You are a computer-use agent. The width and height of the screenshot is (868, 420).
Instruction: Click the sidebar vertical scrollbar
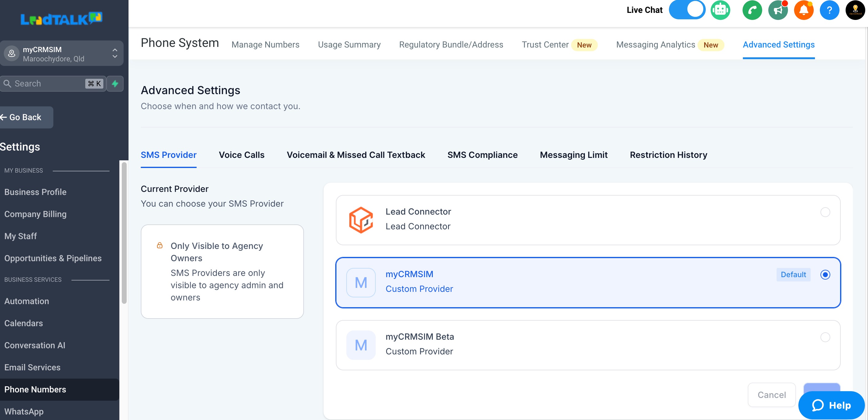pos(124,232)
